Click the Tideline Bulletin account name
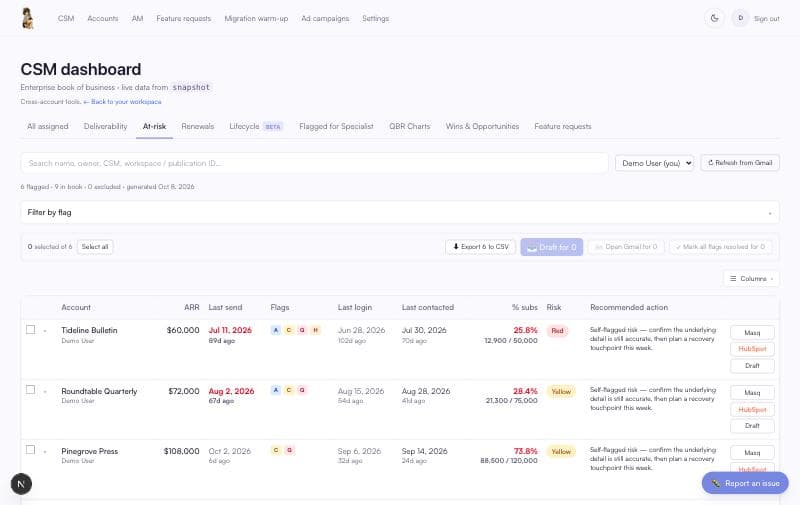Image resolution: width=800 pixels, height=505 pixels. pyautogui.click(x=89, y=331)
